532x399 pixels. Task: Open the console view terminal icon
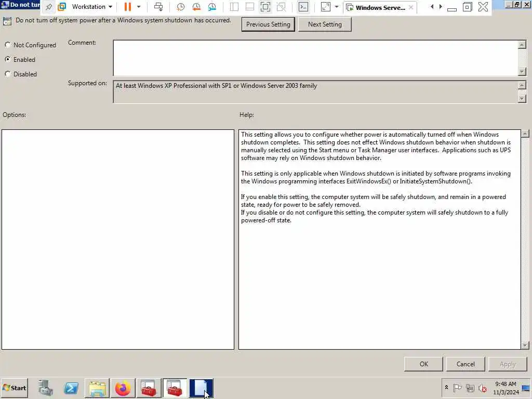pos(303,7)
